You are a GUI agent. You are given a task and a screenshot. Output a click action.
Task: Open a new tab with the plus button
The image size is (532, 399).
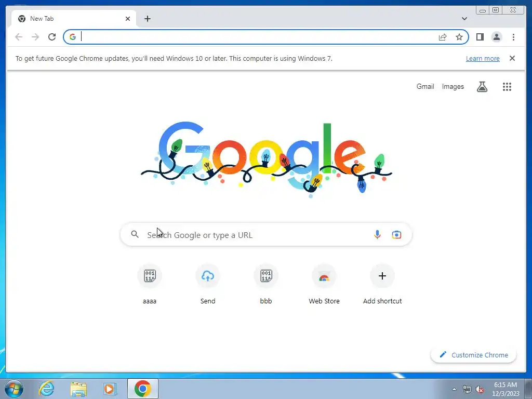point(147,19)
